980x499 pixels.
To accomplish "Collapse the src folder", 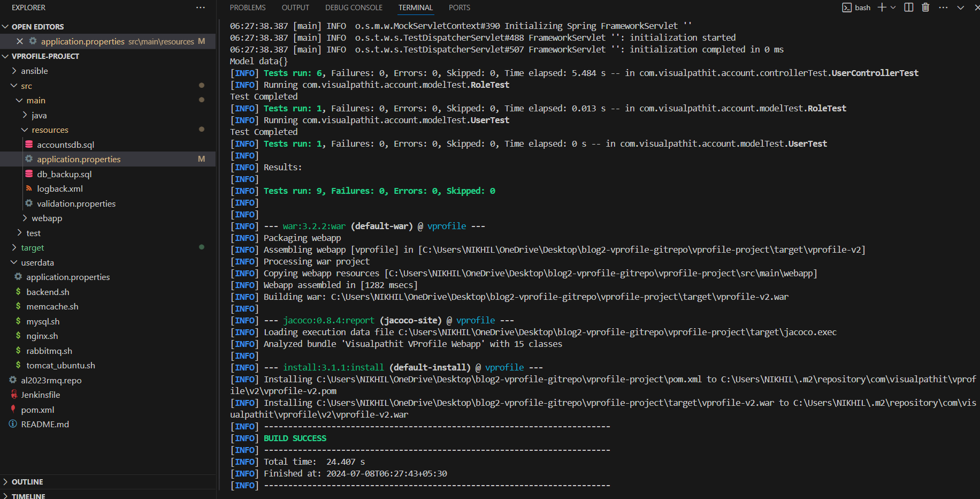I will [14, 86].
